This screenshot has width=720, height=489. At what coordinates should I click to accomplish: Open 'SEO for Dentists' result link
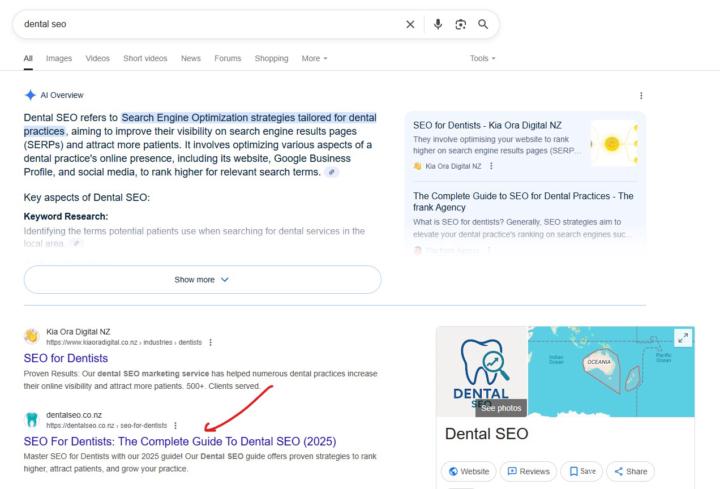66,358
